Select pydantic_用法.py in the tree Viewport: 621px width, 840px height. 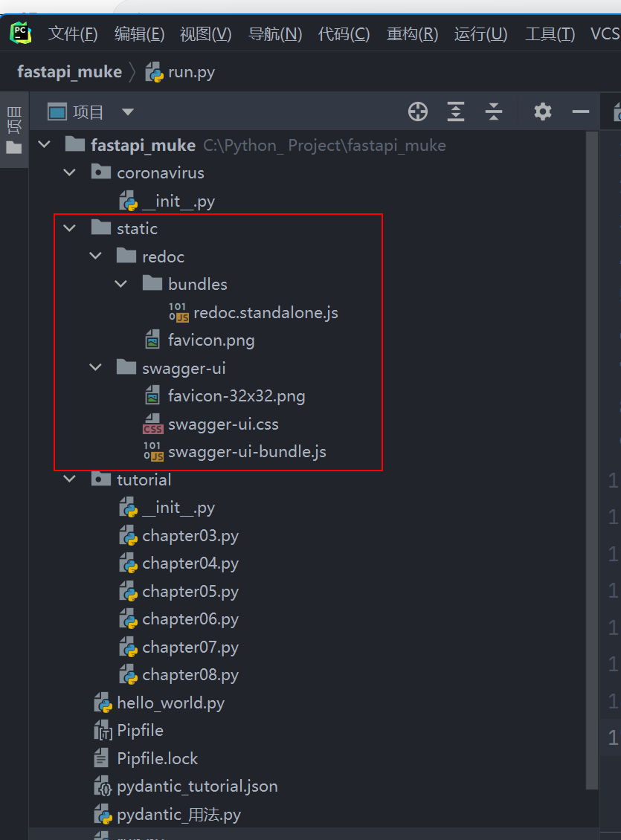tap(179, 814)
